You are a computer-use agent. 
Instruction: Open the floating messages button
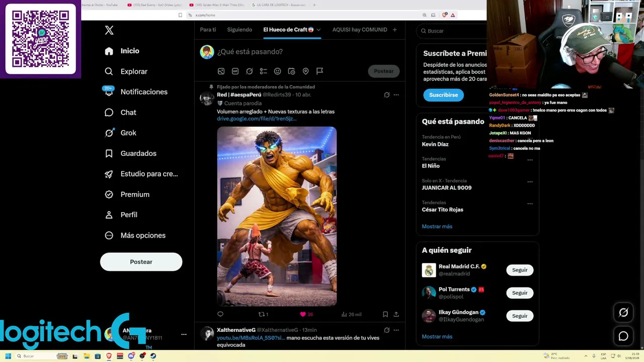pos(623,336)
